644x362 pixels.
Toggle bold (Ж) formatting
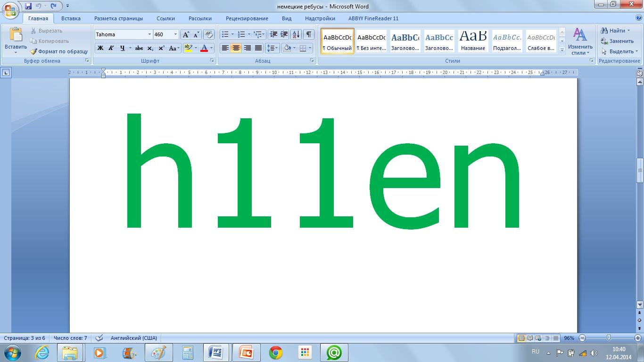[x=100, y=48]
